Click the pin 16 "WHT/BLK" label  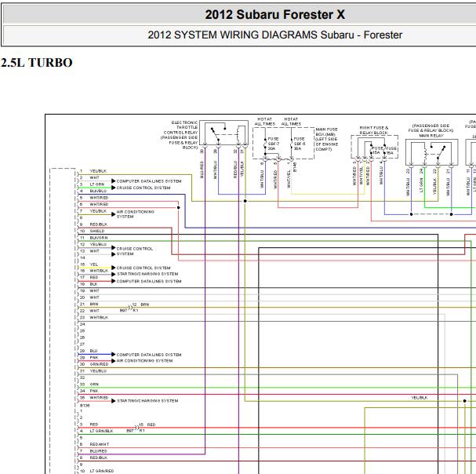99,271
